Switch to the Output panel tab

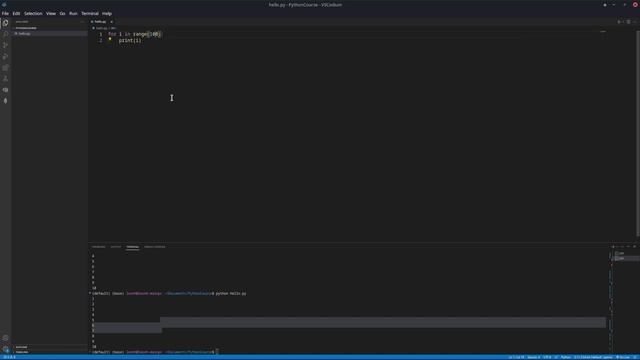(x=116, y=247)
